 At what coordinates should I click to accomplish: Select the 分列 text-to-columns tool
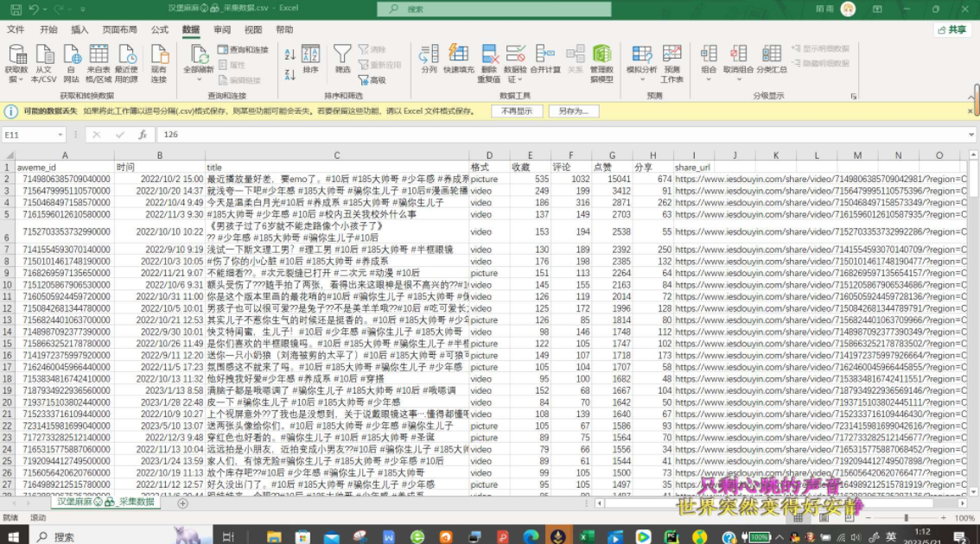(429, 59)
